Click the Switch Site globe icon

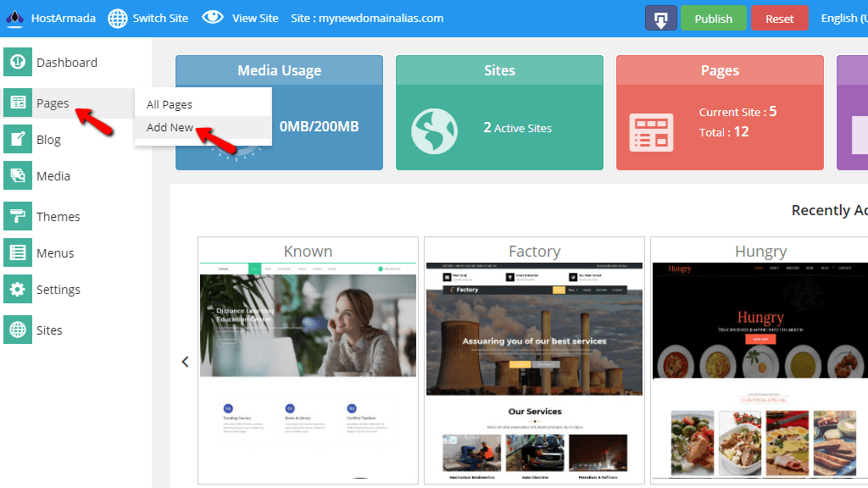tap(117, 19)
